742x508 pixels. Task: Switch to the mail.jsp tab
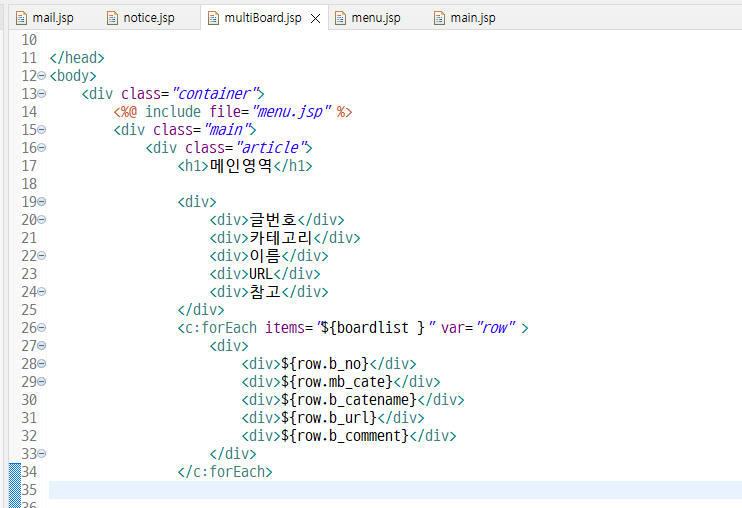point(44,18)
